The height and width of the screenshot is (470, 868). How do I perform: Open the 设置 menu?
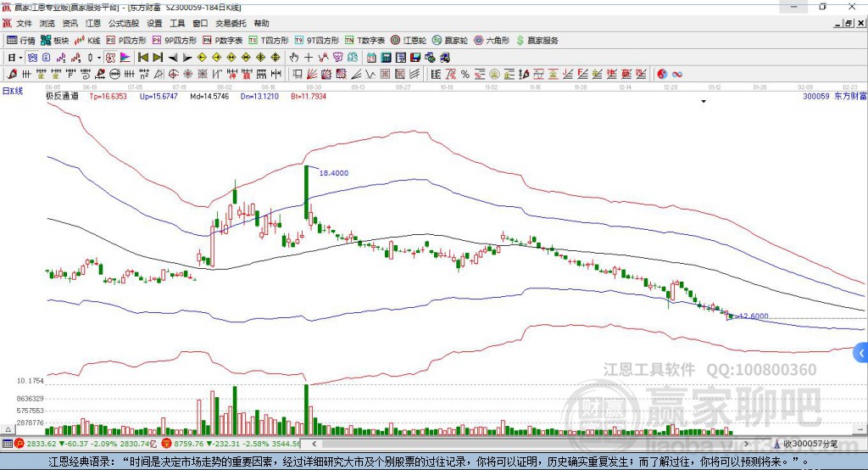pyautogui.click(x=154, y=23)
